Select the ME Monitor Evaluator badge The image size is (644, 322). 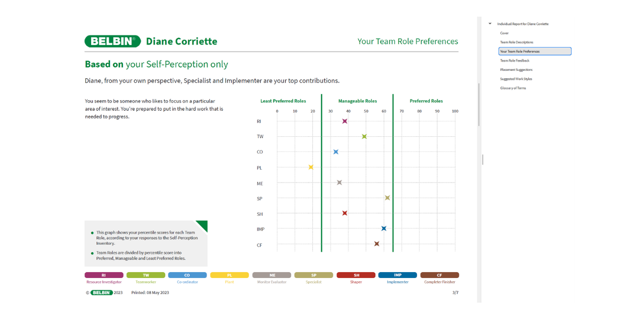pyautogui.click(x=272, y=275)
